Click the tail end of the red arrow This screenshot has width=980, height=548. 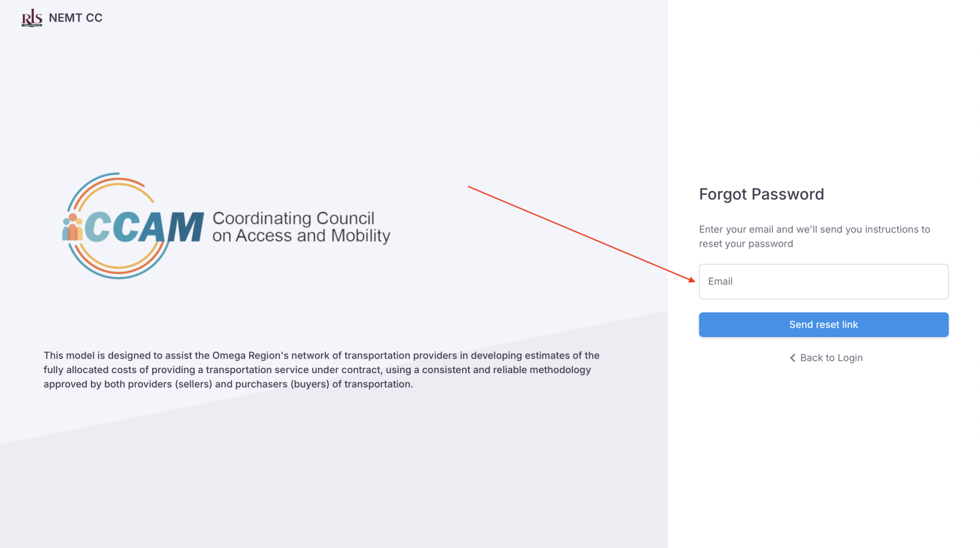point(470,188)
